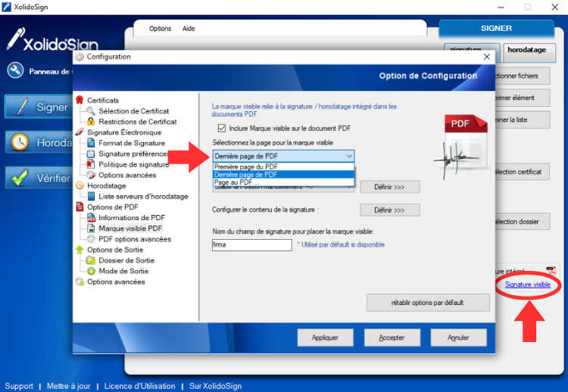Click the Format de Signature document icon
This screenshot has height=392, width=568.
coord(91,142)
